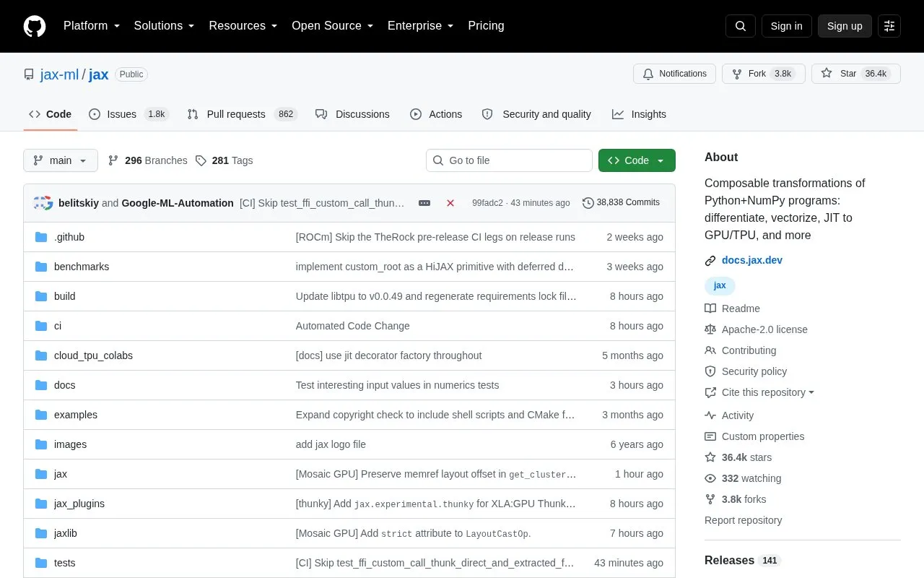Open the tests folder icon
Screen dimensions: 924x578
41,563
